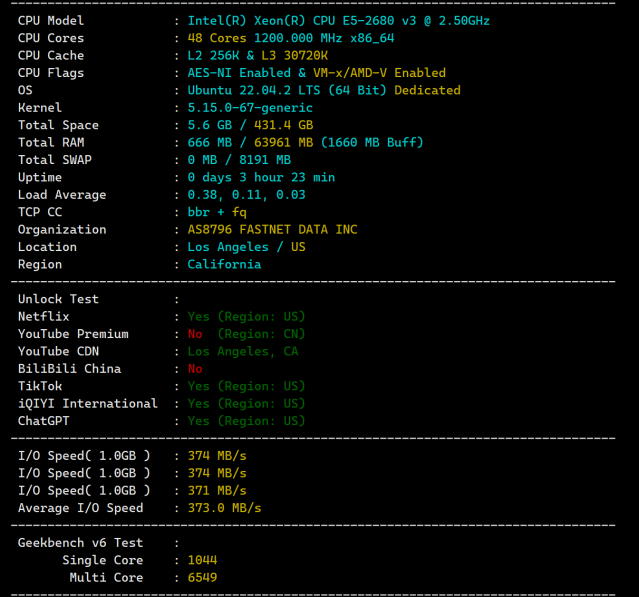Image resolution: width=639 pixels, height=597 pixels.
Task: Click the ChatGPT Yes (Region: US) result
Action: pyautogui.click(x=246, y=421)
